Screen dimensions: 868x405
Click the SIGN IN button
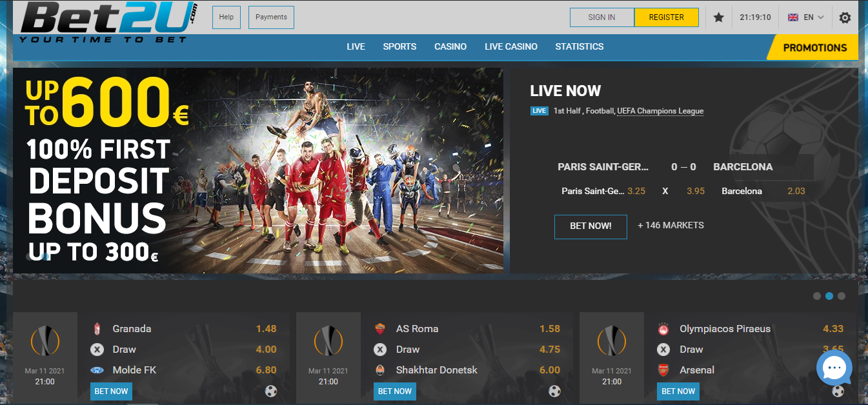601,17
